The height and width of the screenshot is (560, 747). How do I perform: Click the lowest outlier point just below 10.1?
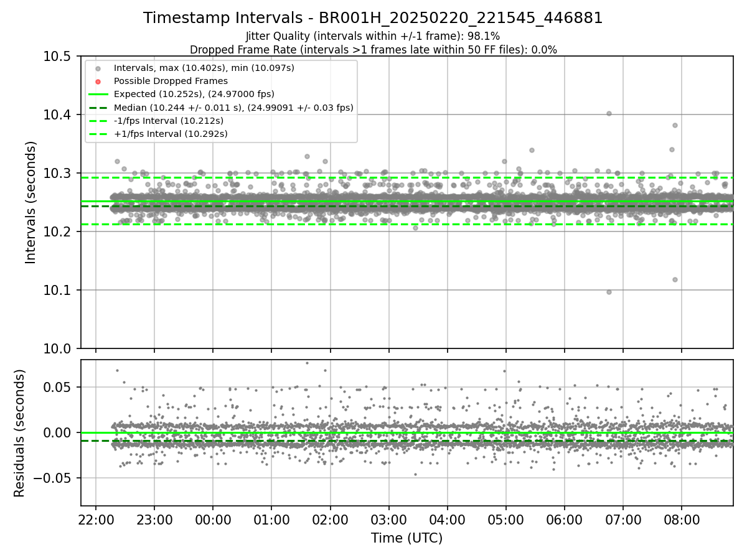tap(609, 292)
